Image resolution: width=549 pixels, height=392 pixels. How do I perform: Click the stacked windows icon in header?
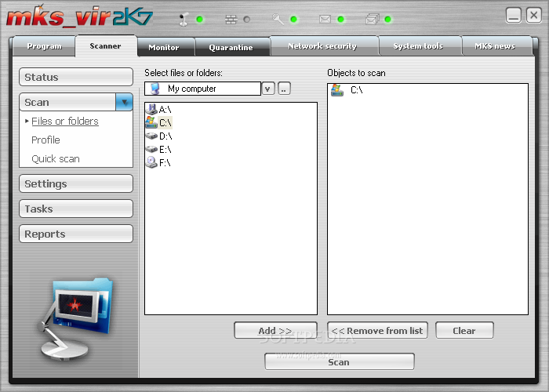coord(373,20)
